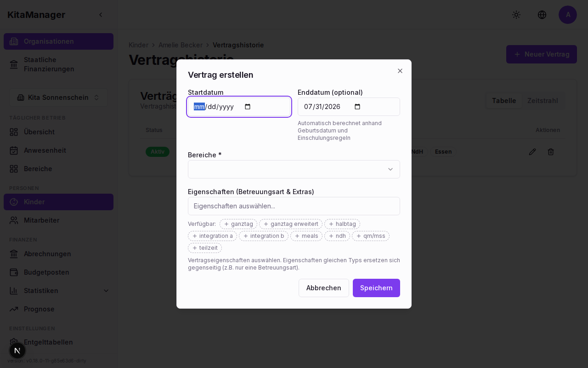Open the user avatar menu
The image size is (588, 368).
coord(568,15)
